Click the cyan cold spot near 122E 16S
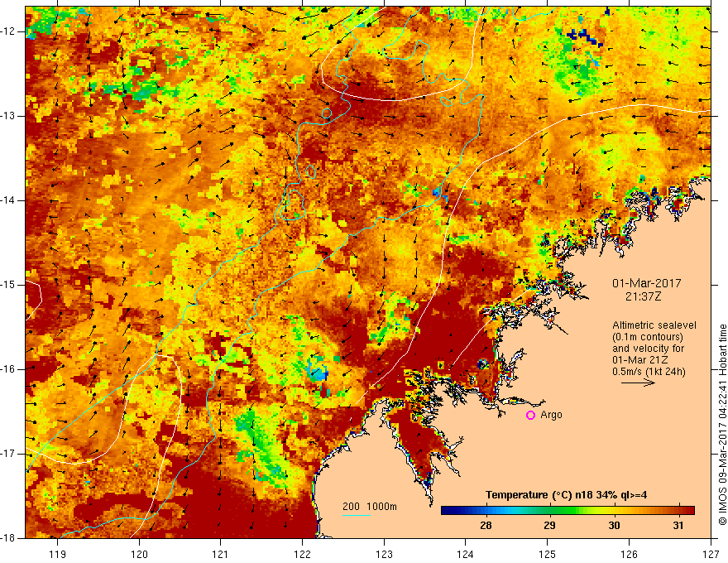The height and width of the screenshot is (563, 728). (x=318, y=371)
